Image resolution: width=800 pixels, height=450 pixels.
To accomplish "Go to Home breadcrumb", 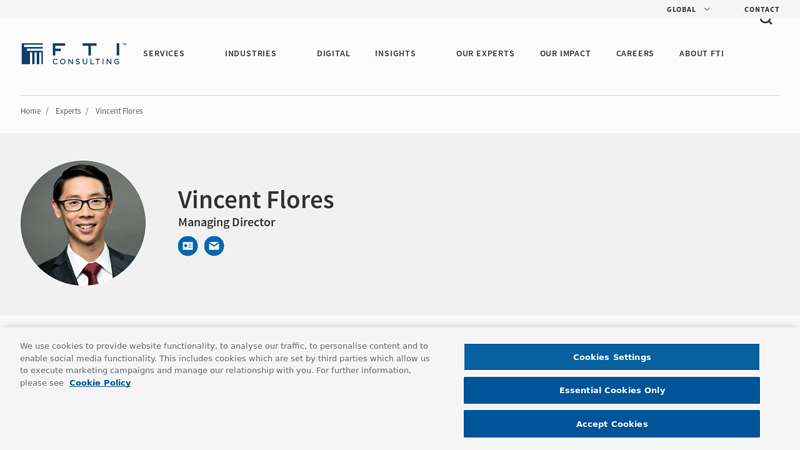I will click(31, 111).
